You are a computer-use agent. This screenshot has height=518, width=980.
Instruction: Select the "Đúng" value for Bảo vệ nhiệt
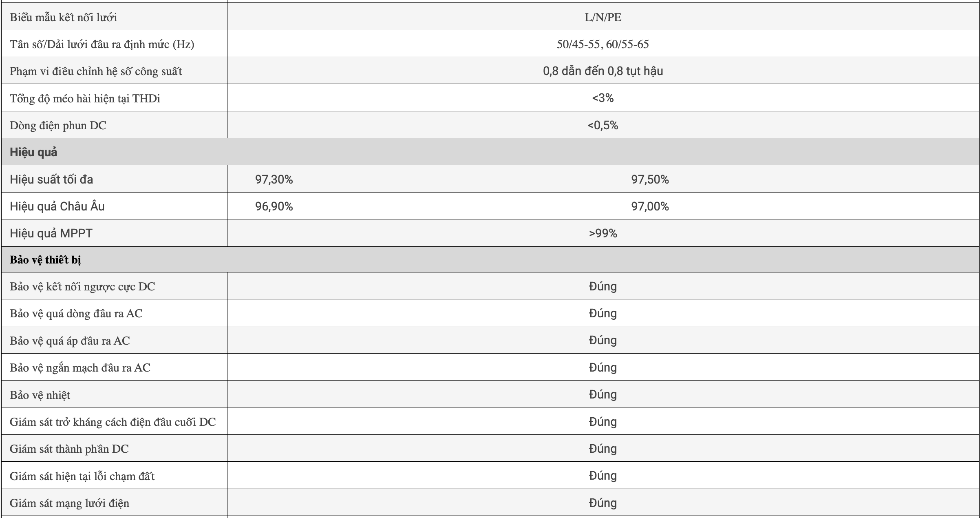(603, 394)
